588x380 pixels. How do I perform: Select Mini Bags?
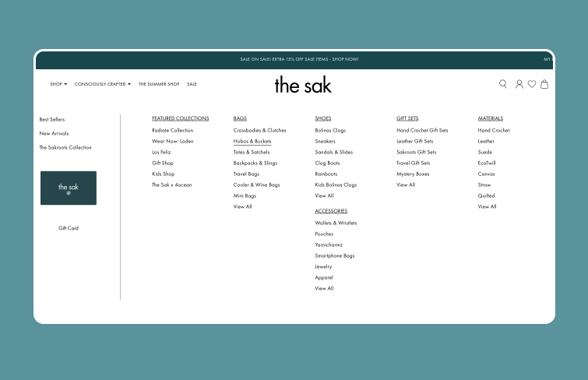(x=245, y=195)
